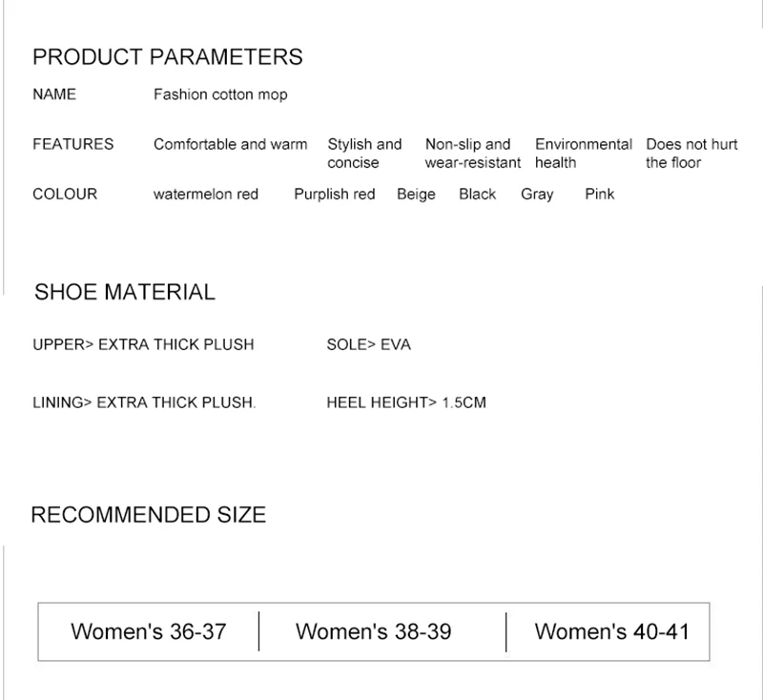Pick the Gray colour text
This screenshot has width=763, height=700.
(x=537, y=194)
